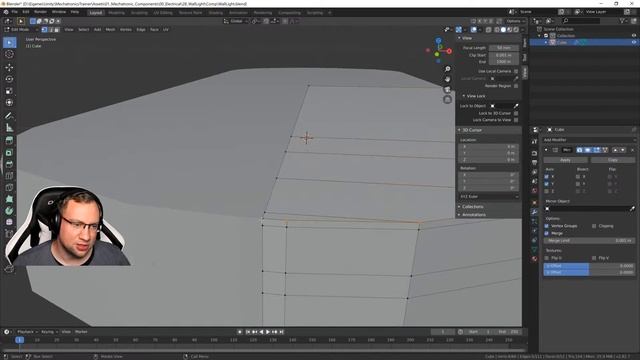Open the Add Modifier dropdown

(x=589, y=140)
